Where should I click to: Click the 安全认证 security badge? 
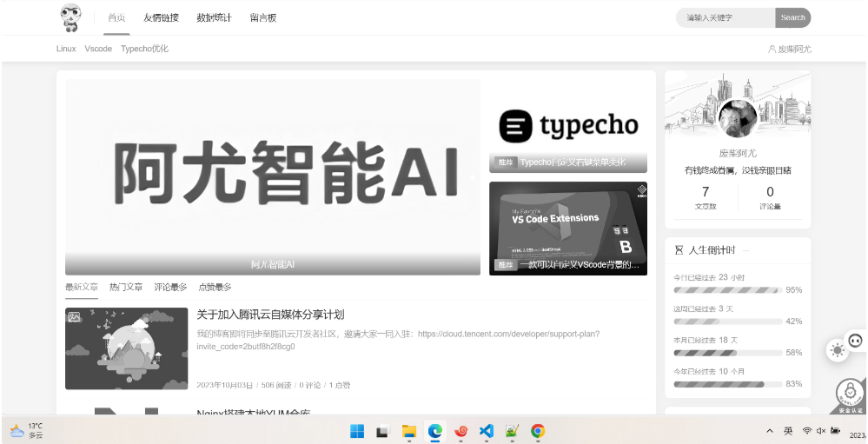[x=849, y=395]
